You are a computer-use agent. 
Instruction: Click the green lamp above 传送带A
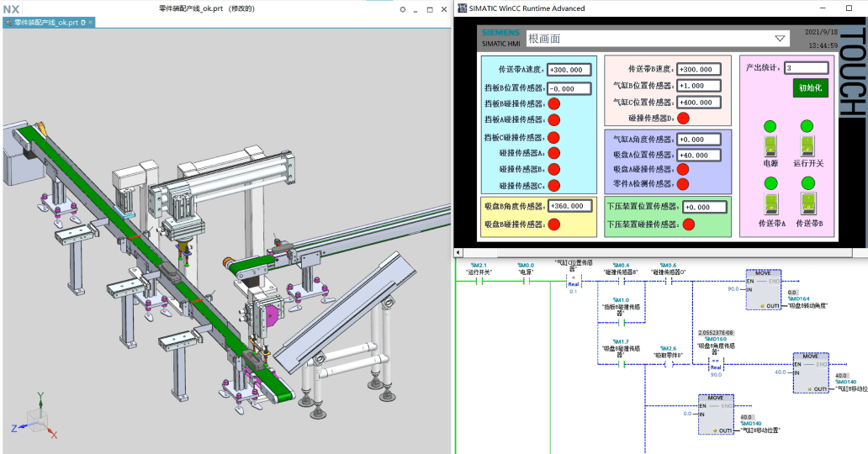(771, 183)
